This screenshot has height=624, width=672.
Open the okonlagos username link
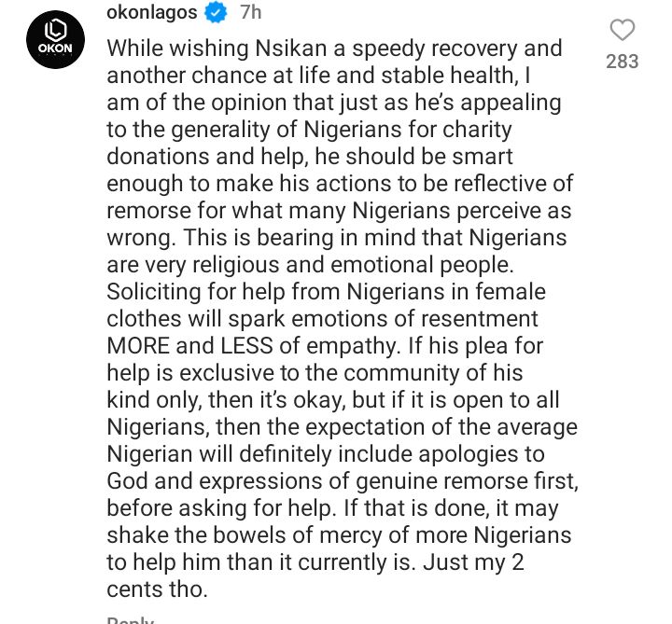152,12
